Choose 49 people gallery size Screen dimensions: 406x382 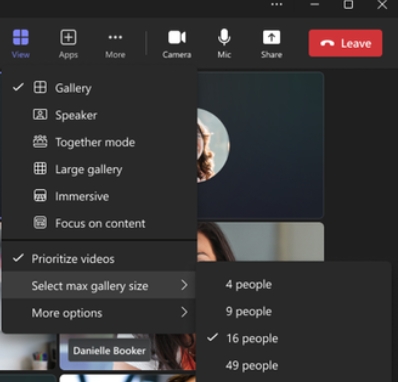click(293, 365)
